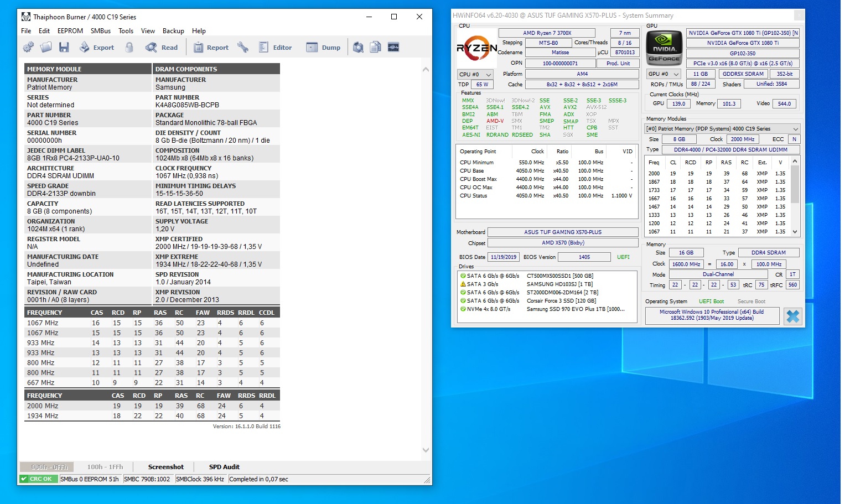This screenshot has height=504, width=850.
Task: Click the wrench tool icon
Action: click(243, 48)
